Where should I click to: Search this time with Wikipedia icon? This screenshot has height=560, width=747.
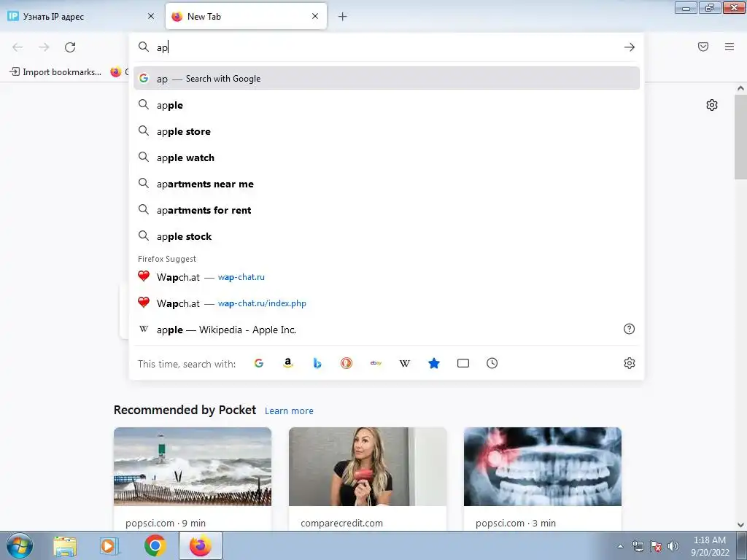click(x=404, y=363)
